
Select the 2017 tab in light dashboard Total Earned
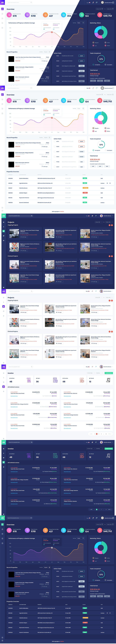(x=93, y=166)
